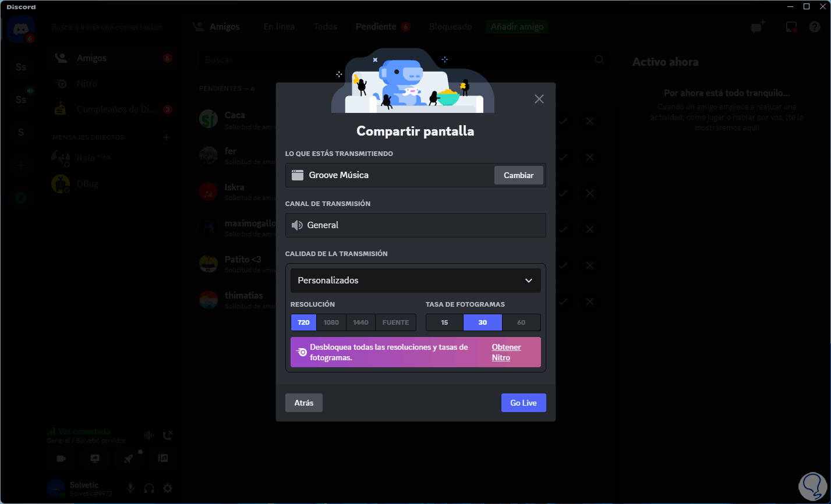Viewport: 831px width, 504px height.
Task: Decline maximogallo's friend request
Action: coord(590,229)
